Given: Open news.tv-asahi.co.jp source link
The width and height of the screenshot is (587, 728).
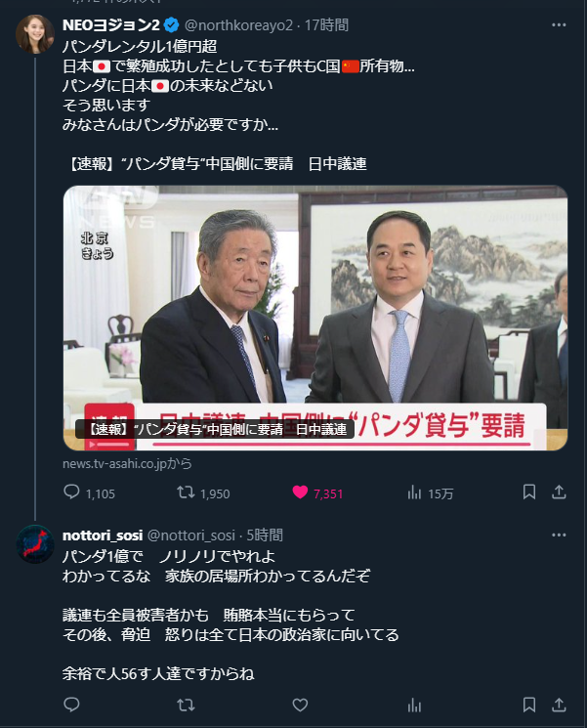Looking at the screenshot, I should tap(127, 463).
